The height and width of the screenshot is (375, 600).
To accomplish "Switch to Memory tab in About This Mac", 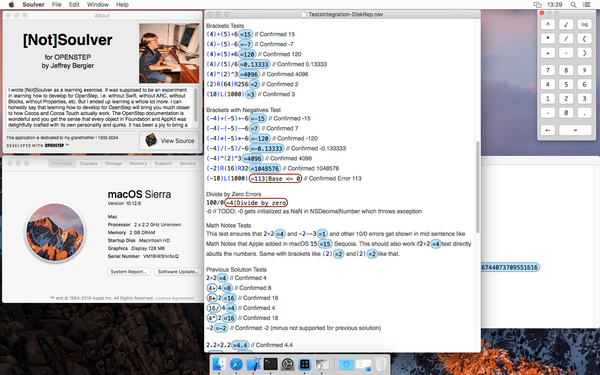I will pyautogui.click(x=138, y=163).
